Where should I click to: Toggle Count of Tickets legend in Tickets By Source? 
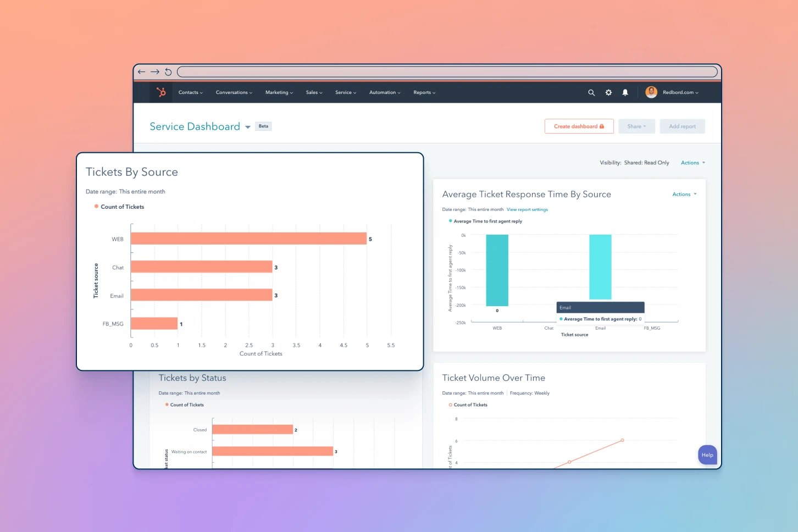(x=119, y=207)
